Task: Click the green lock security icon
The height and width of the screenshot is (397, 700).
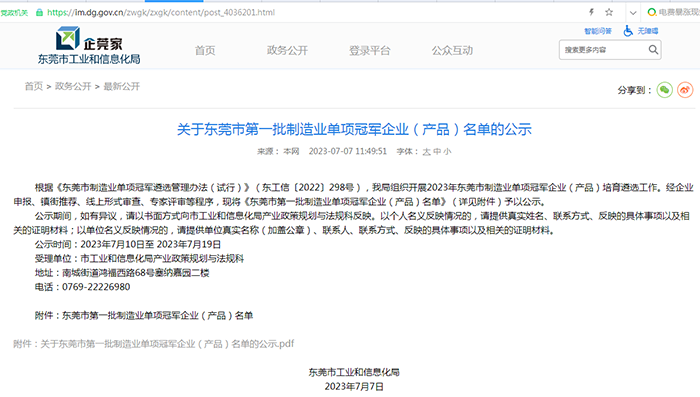Action: coord(39,13)
